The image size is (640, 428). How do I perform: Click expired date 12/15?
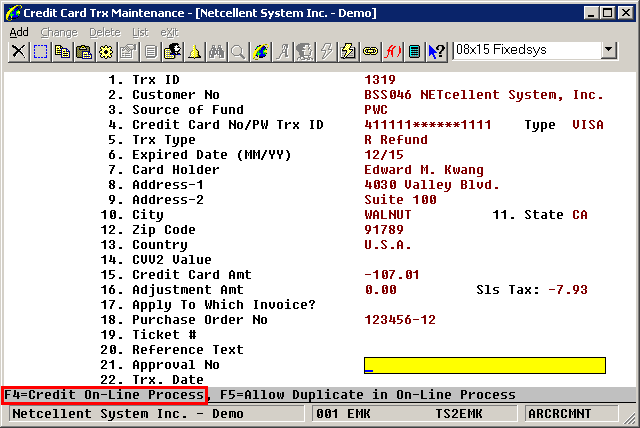coord(384,155)
